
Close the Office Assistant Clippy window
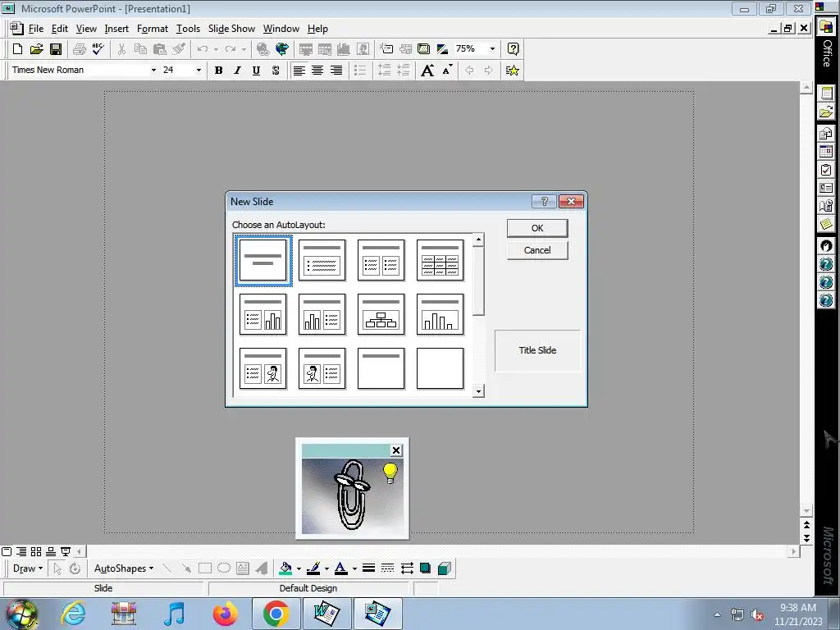pos(396,450)
